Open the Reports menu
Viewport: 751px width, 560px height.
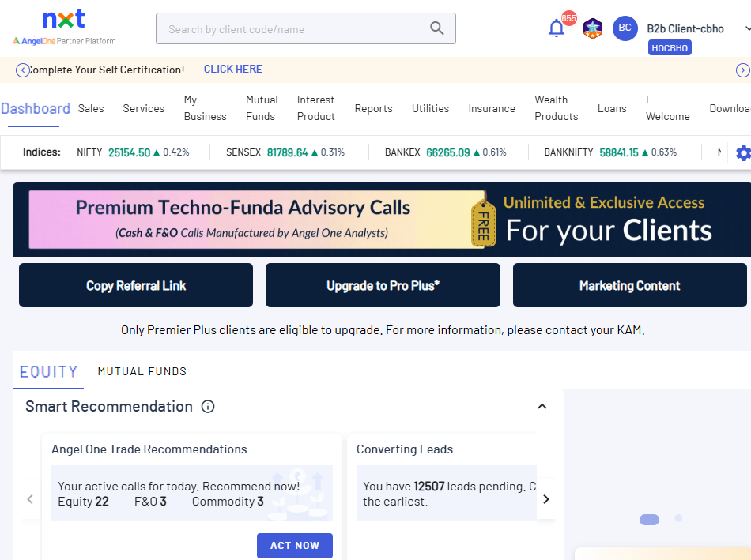[373, 109]
